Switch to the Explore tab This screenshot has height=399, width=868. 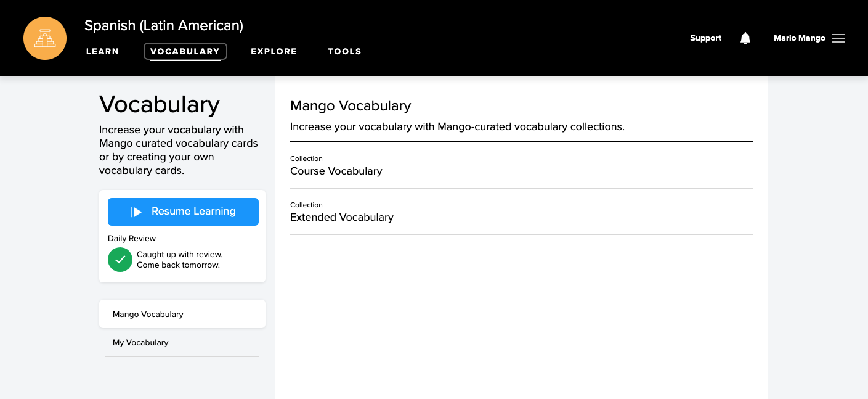click(x=274, y=51)
